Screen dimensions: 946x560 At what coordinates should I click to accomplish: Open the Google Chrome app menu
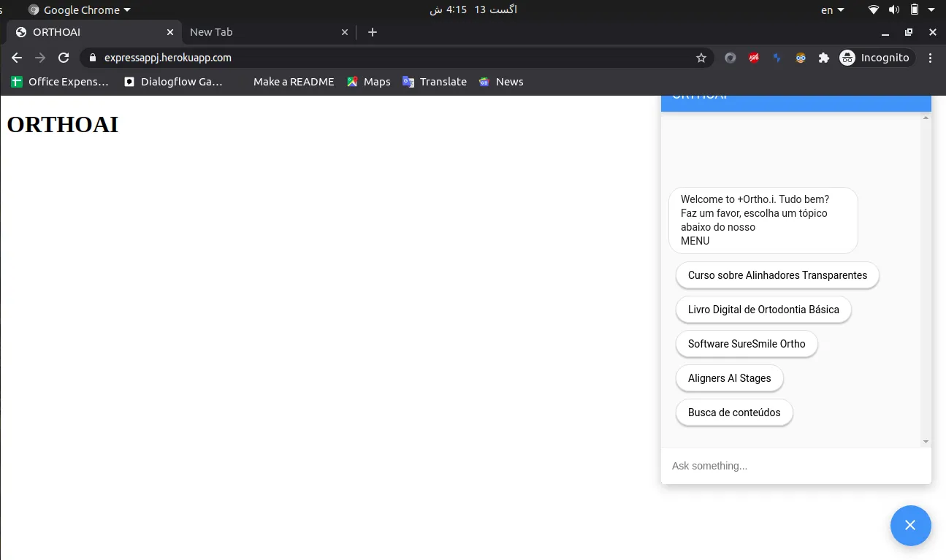point(80,9)
